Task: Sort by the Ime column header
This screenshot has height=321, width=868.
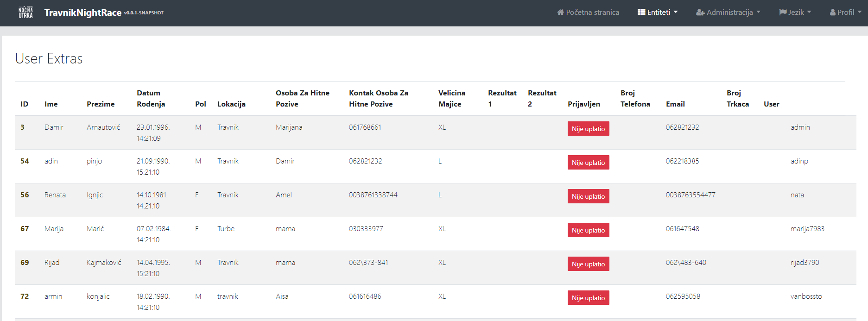Action: (51, 104)
